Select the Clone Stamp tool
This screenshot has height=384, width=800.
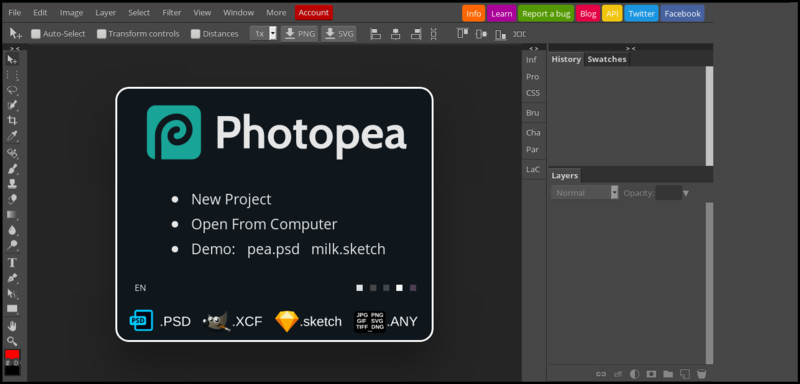click(12, 184)
